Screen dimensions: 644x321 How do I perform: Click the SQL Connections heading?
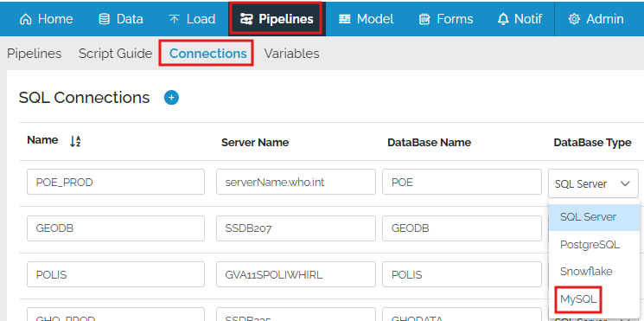pyautogui.click(x=84, y=98)
